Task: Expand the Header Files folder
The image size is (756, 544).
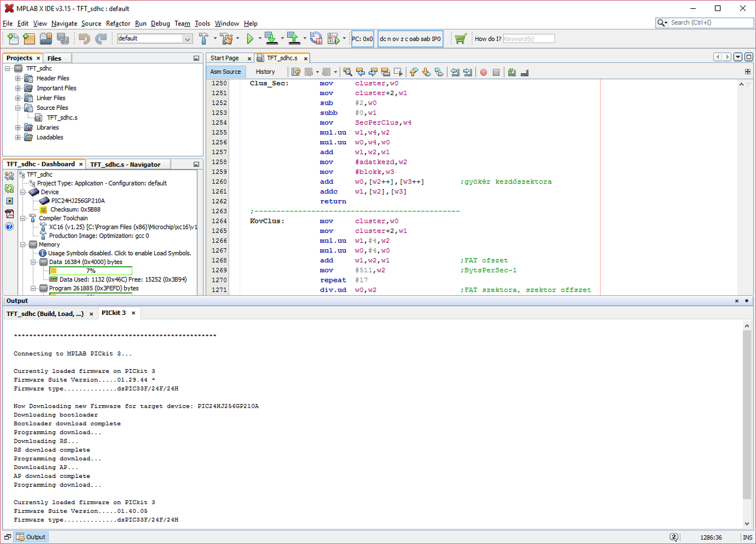Action: click(x=18, y=78)
